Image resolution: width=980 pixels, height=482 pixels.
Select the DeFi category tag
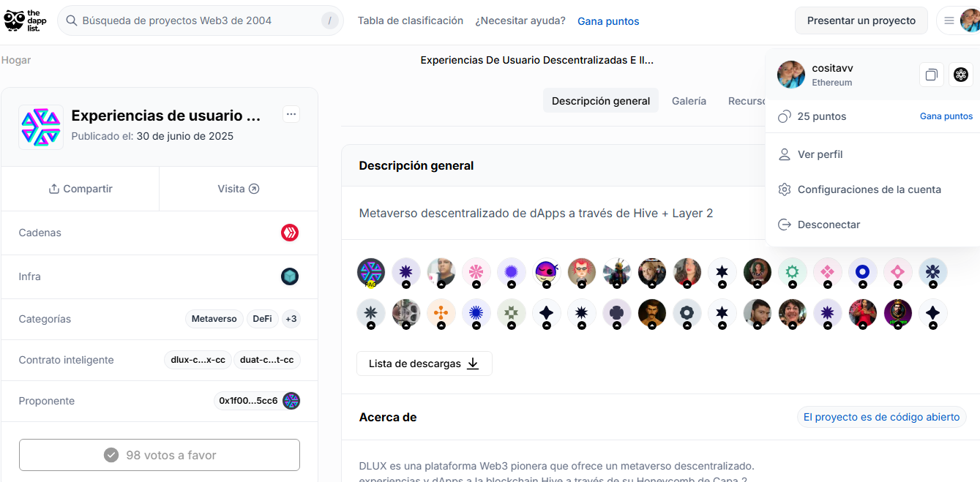pyautogui.click(x=263, y=319)
